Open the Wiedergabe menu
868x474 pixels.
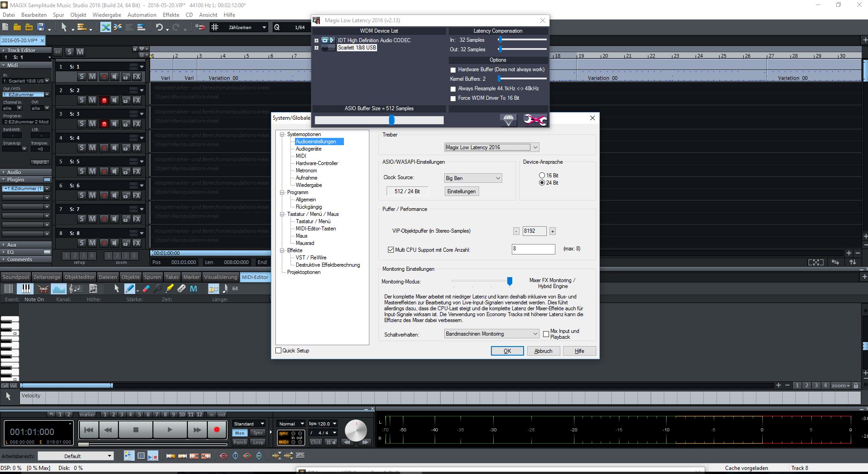107,15
